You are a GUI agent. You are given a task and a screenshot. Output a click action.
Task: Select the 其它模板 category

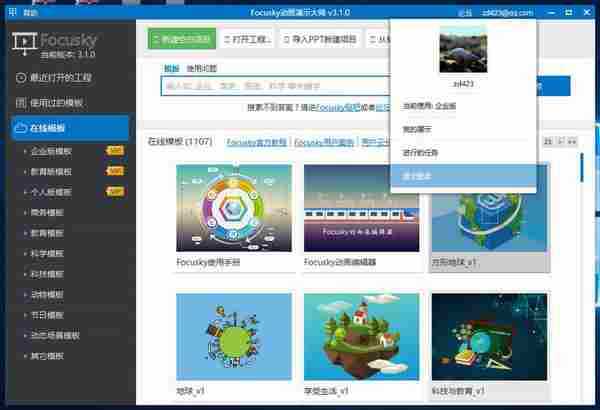47,356
